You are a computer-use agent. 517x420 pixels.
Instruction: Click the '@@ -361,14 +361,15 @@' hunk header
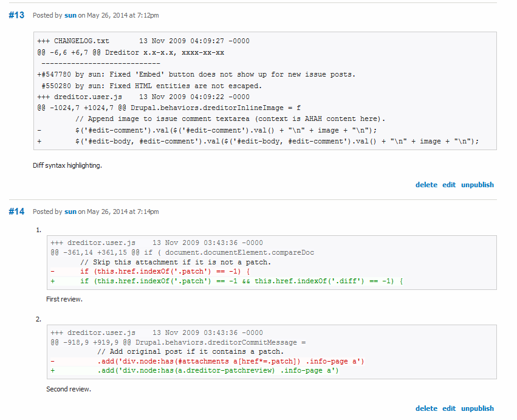point(182,252)
